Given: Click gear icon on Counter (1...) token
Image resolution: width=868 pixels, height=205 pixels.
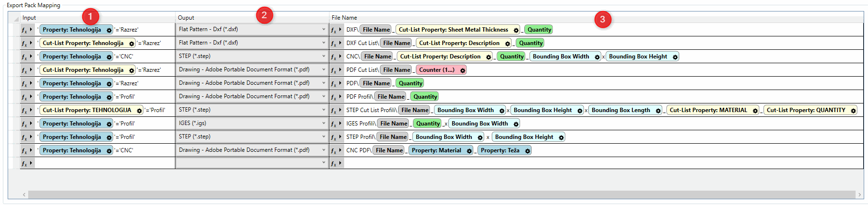Looking at the screenshot, I should click(x=462, y=70).
